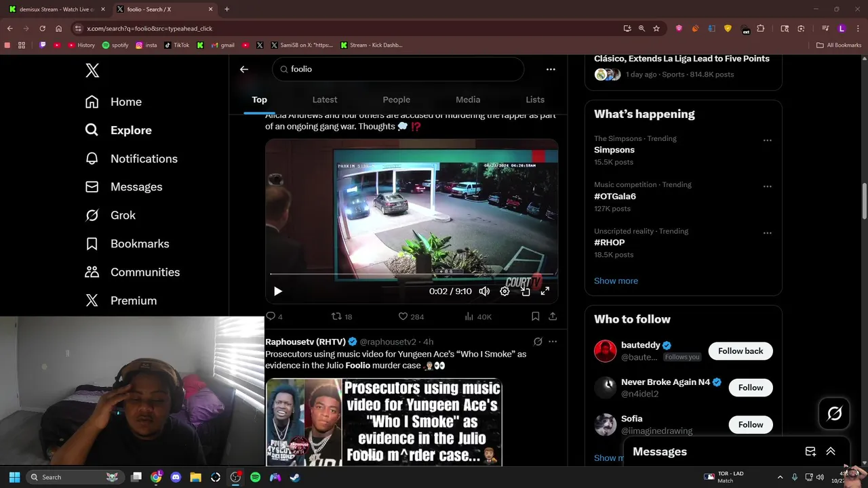This screenshot has height=488, width=868.
Task: Follow Never Broke Again N4
Action: click(751, 388)
